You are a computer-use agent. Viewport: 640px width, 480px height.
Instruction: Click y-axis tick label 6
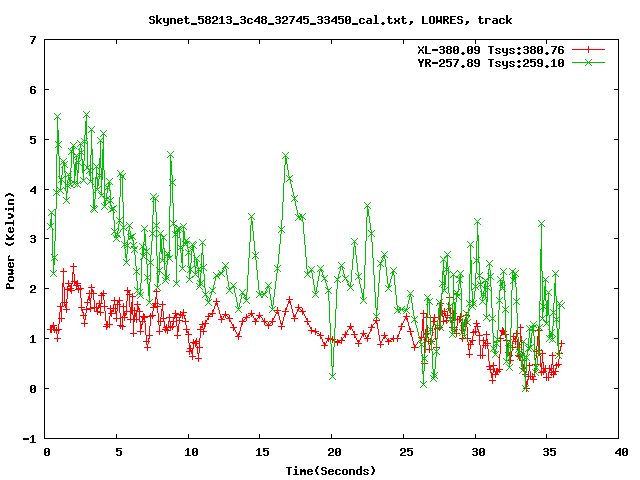(x=33, y=90)
